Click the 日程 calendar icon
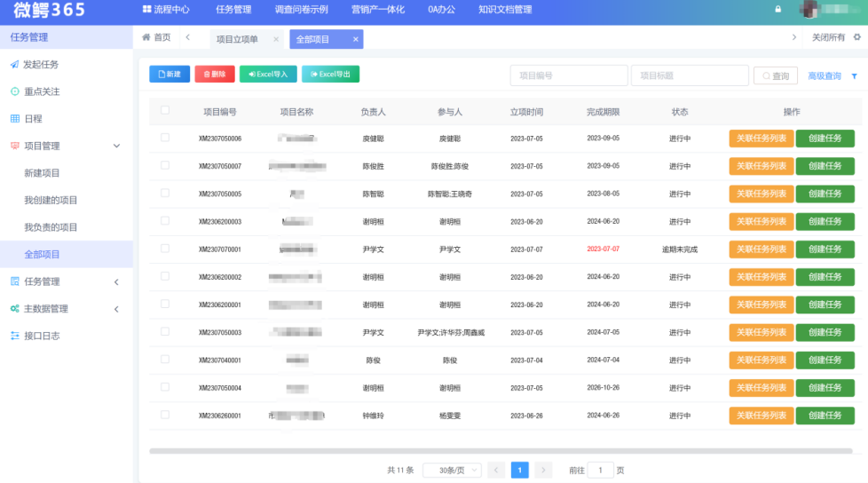The width and height of the screenshot is (868, 483). click(x=14, y=119)
